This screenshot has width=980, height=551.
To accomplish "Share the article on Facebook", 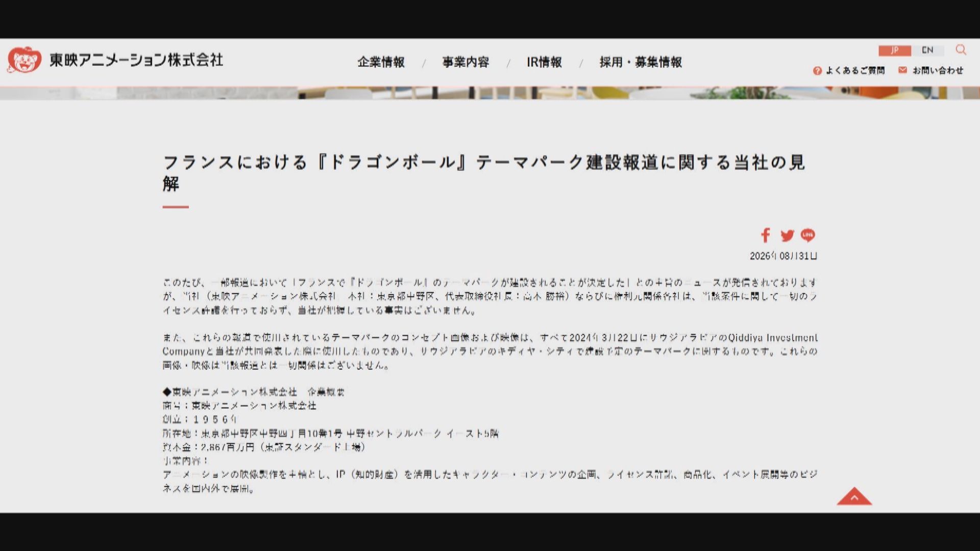I will coord(765,235).
